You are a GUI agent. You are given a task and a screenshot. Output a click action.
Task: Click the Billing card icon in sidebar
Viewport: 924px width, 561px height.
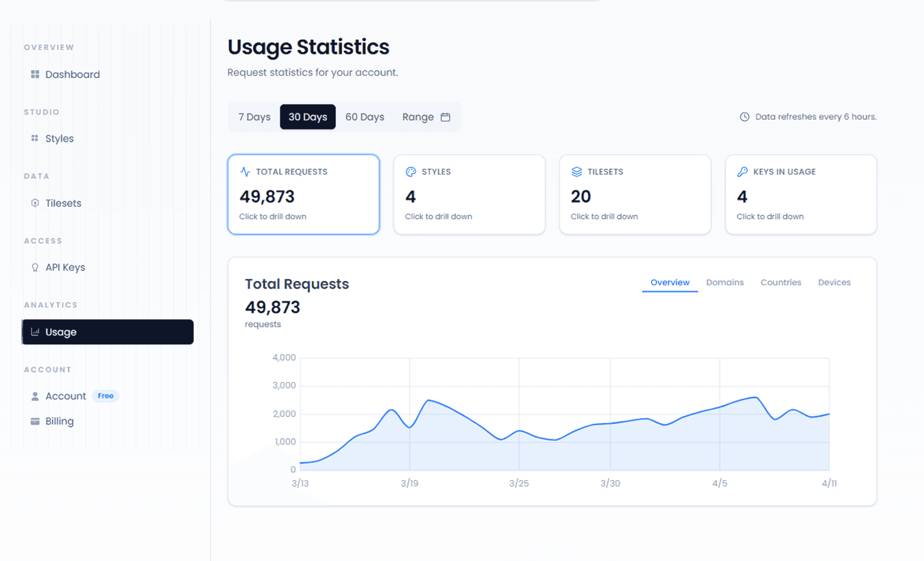pyautogui.click(x=35, y=421)
